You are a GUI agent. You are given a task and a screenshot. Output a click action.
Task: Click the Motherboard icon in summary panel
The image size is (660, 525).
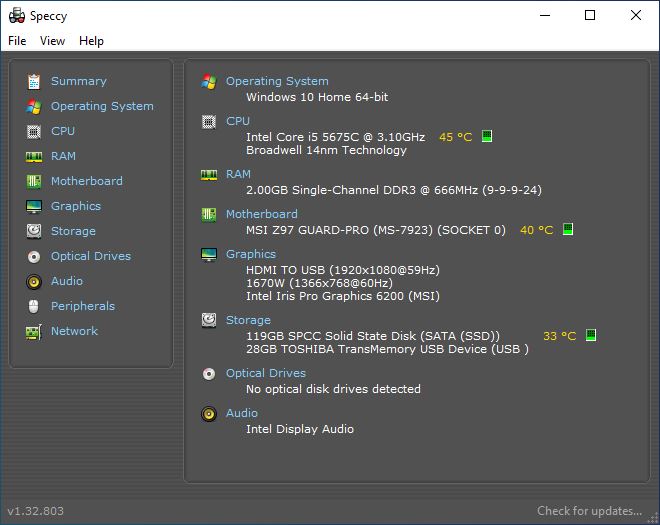click(x=209, y=215)
